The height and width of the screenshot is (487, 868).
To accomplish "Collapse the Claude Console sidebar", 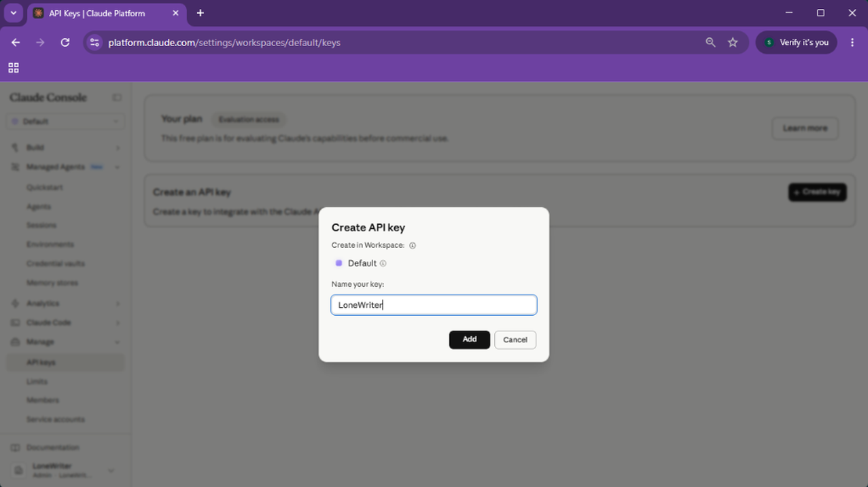I will (x=117, y=98).
